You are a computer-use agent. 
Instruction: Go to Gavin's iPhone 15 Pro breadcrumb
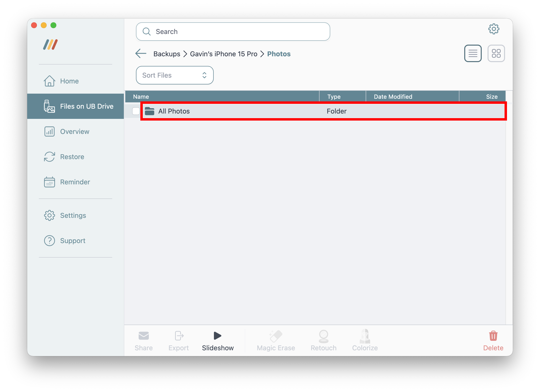224,54
